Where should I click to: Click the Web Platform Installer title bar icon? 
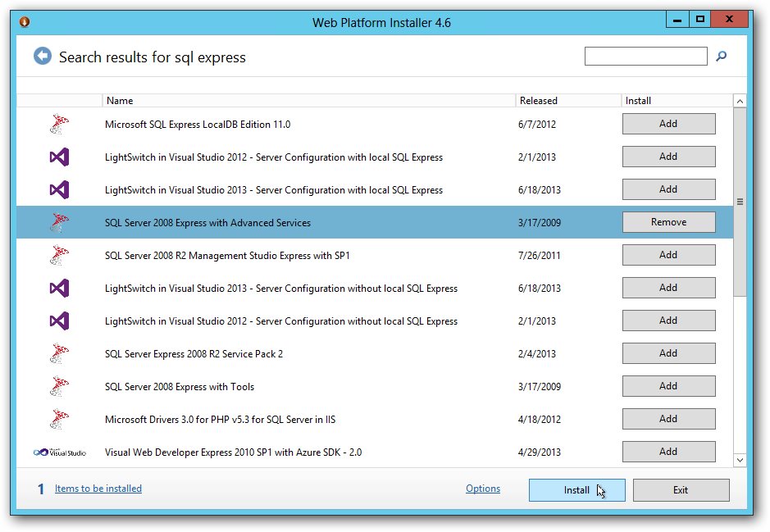(25, 21)
